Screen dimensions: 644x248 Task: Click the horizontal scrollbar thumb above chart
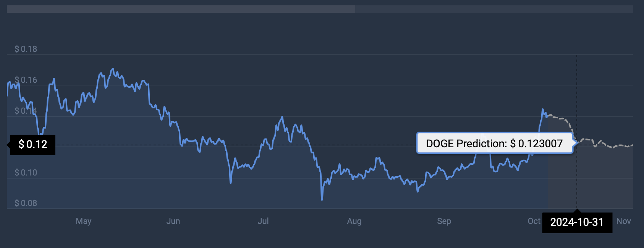click(181, 9)
